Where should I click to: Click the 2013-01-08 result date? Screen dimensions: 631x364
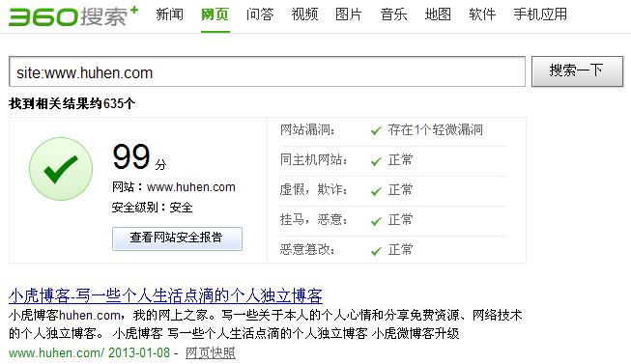point(139,352)
